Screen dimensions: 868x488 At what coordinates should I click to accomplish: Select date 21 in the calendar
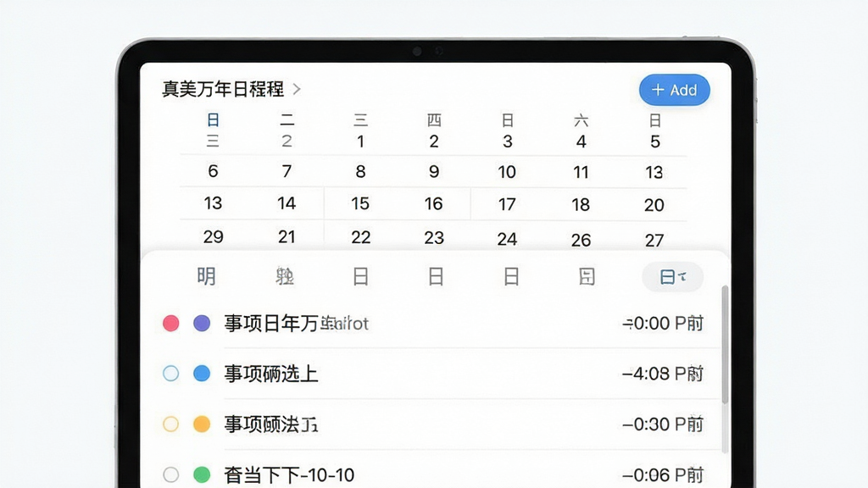[x=287, y=237]
